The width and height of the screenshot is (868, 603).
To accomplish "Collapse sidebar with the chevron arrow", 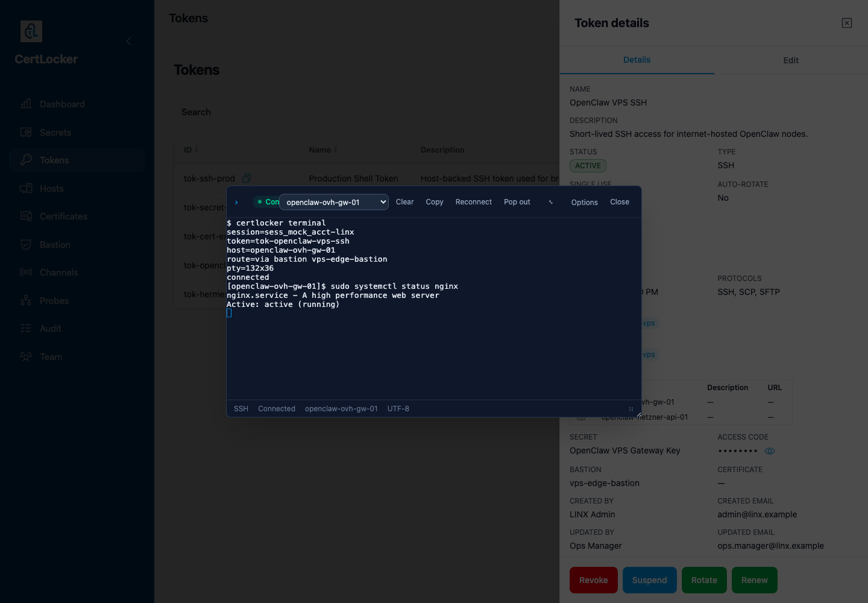I will tap(129, 41).
